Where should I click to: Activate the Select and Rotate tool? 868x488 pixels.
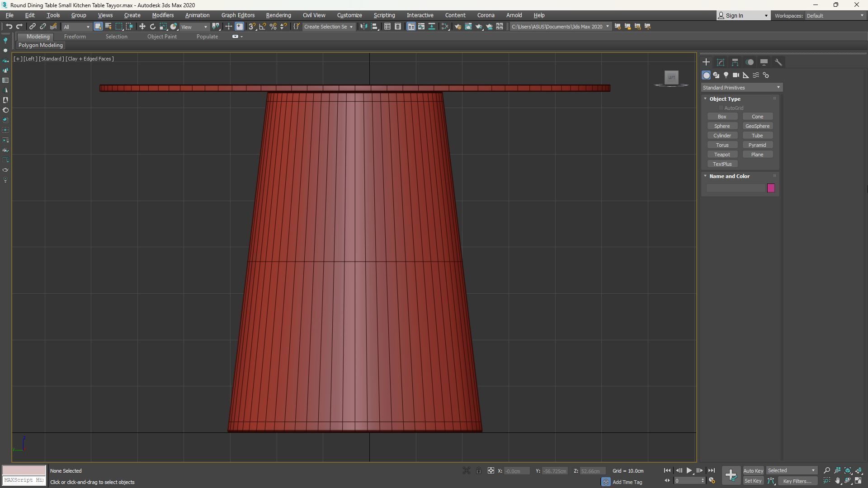[x=153, y=27]
